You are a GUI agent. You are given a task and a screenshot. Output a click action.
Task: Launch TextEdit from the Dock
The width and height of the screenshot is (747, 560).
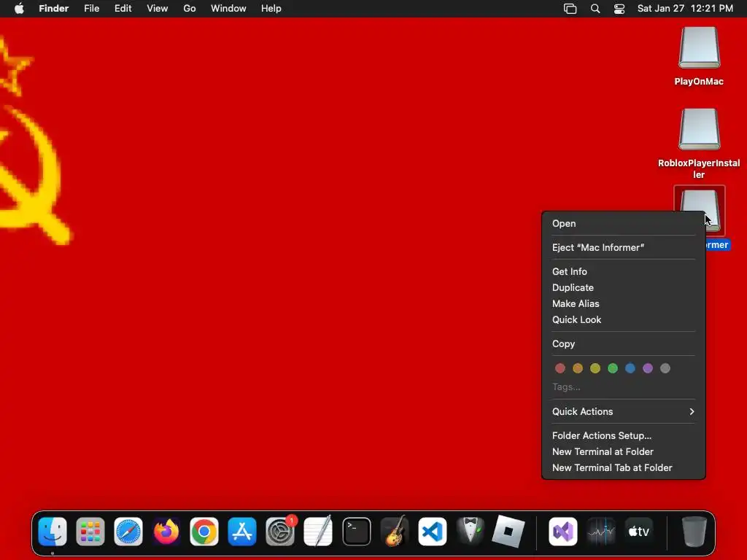tap(318, 532)
